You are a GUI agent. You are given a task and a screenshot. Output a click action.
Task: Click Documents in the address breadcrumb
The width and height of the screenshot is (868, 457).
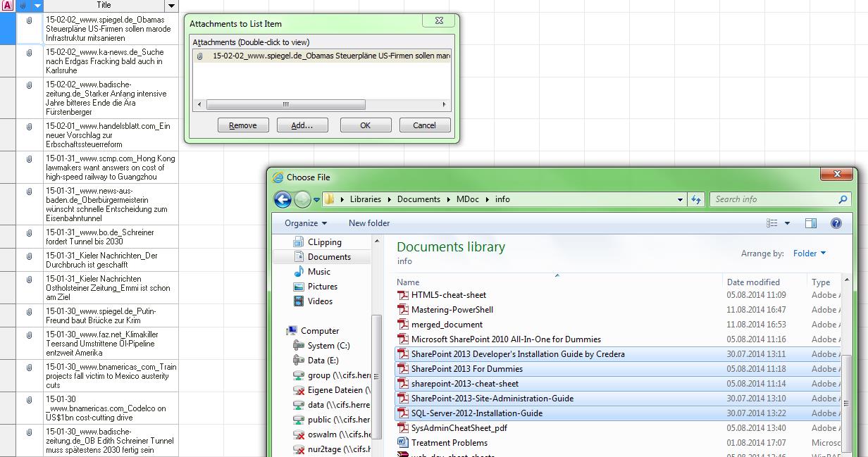coord(418,199)
